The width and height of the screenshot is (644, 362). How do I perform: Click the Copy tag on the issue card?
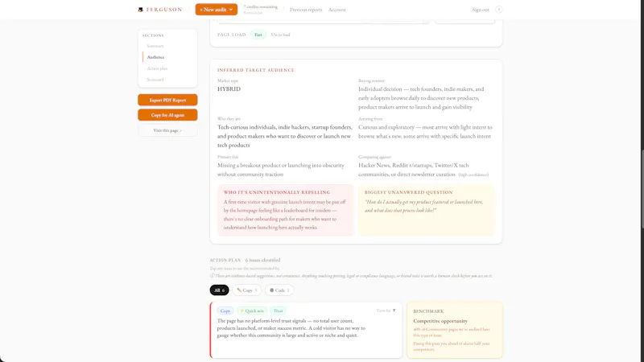[x=225, y=311]
